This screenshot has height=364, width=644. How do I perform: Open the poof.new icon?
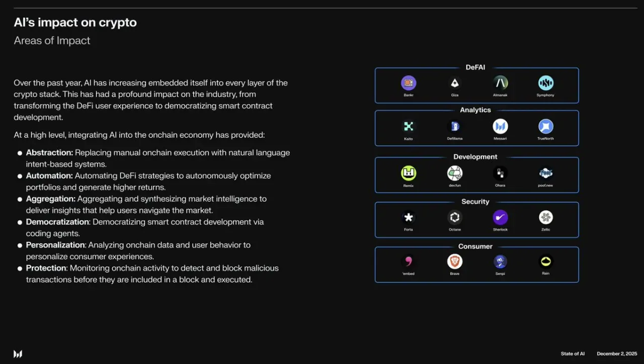545,173
